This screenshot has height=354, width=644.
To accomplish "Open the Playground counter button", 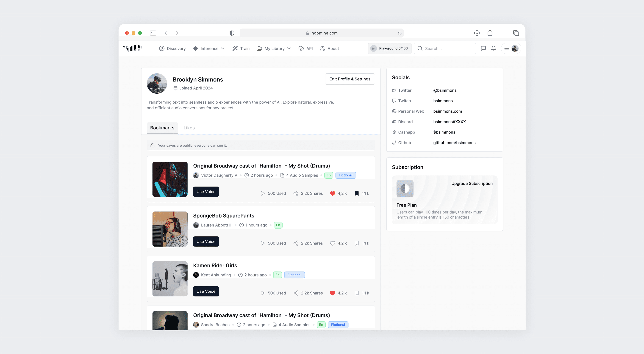I will click(x=389, y=48).
